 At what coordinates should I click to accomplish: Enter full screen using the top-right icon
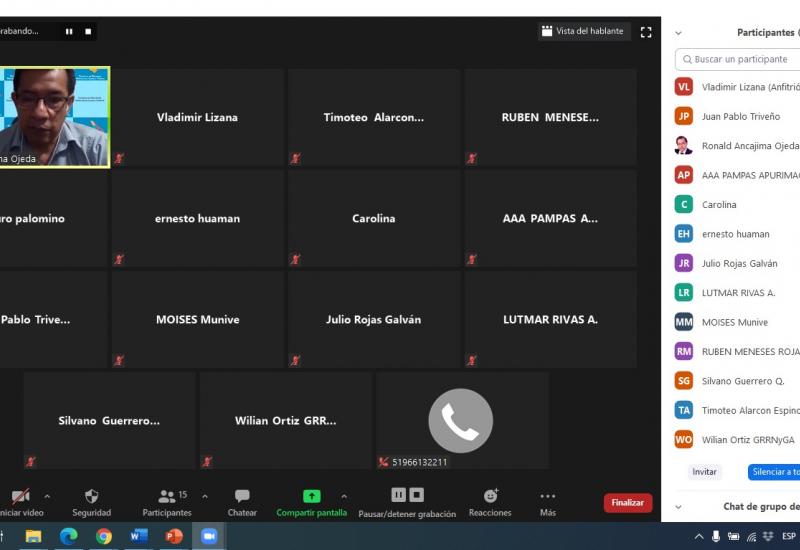tap(646, 32)
